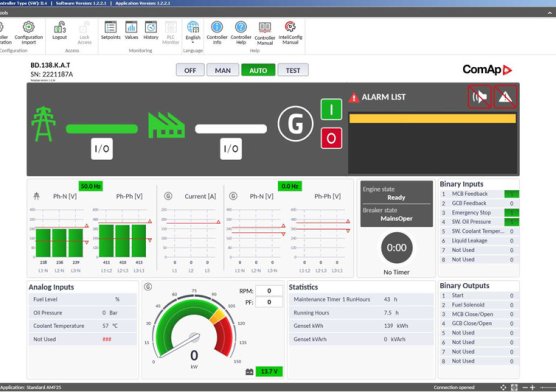Viewport: 556px width, 392px height.
Task: Click the battery icon beside voltage
Action: [x=249, y=372]
